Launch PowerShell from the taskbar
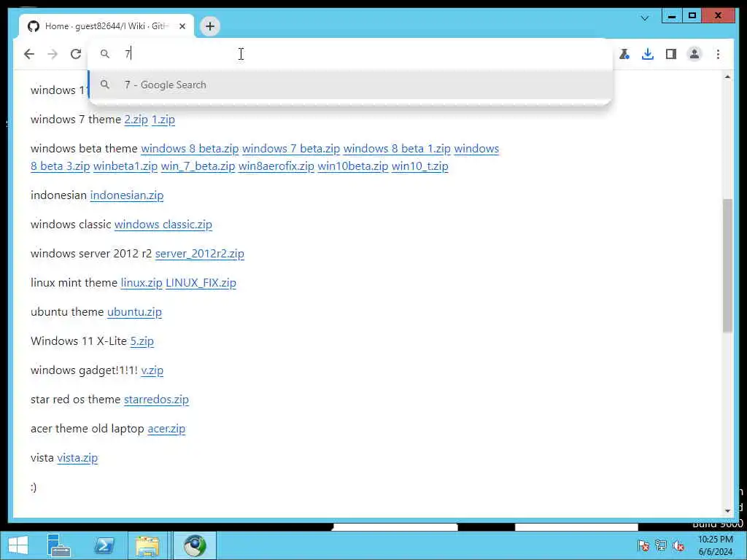This screenshot has height=560, width=747. [104, 545]
